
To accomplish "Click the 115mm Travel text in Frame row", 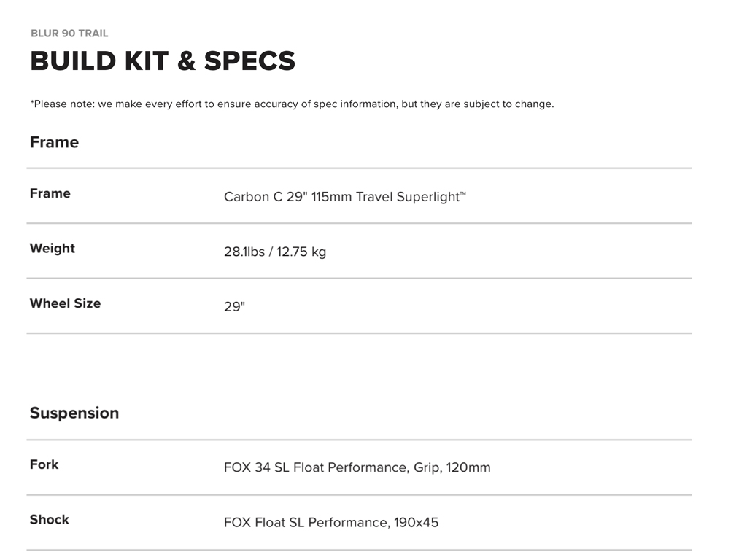I will 350,197.
